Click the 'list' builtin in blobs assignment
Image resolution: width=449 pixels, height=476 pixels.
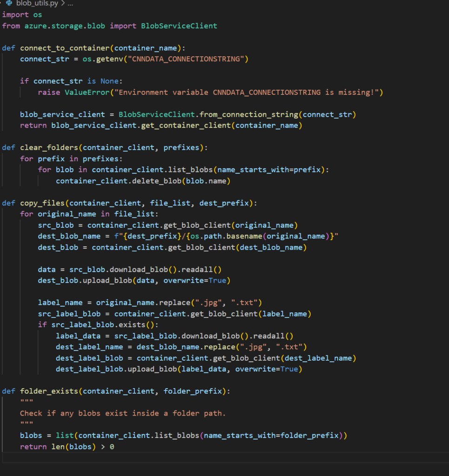tap(65, 436)
